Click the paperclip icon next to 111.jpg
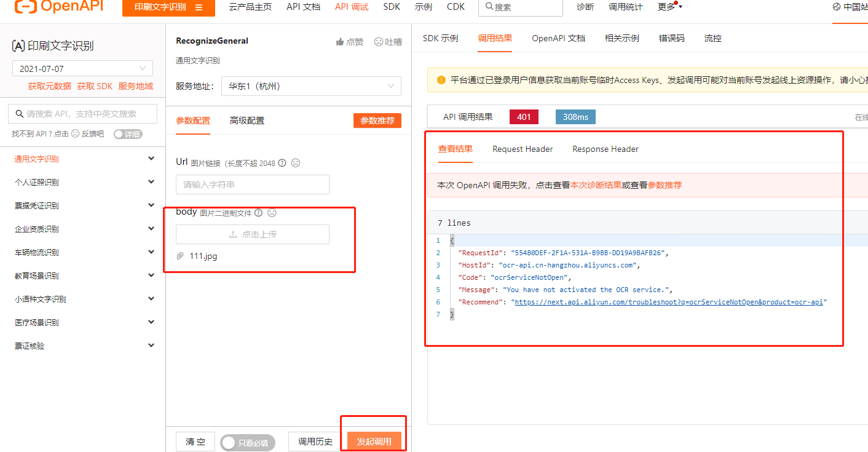The height and width of the screenshot is (452, 868). tap(180, 256)
